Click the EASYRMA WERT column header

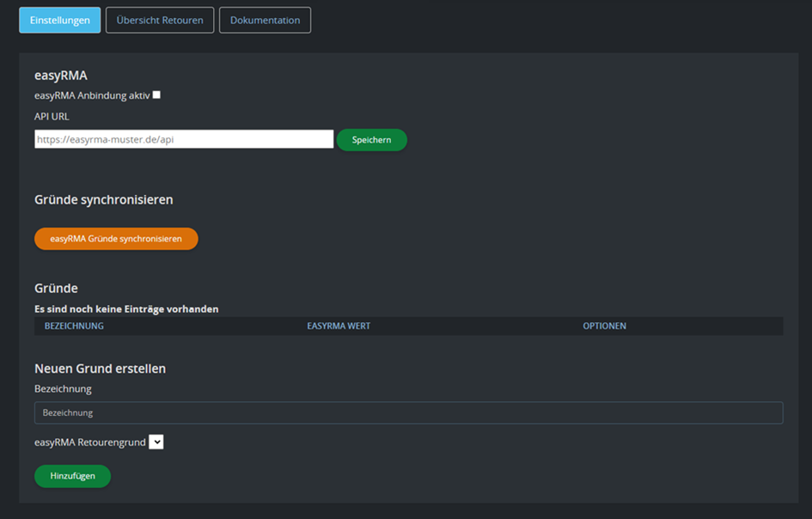[x=339, y=326]
